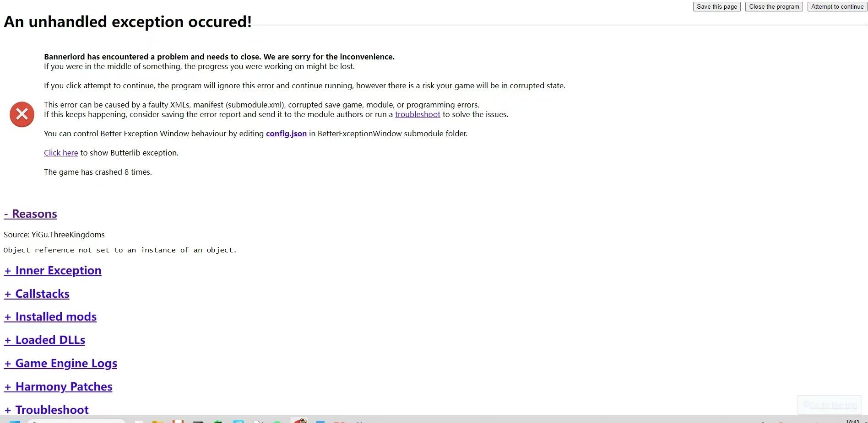The width and height of the screenshot is (868, 423).
Task: Expand the Callstacks section
Action: pyautogui.click(x=37, y=294)
